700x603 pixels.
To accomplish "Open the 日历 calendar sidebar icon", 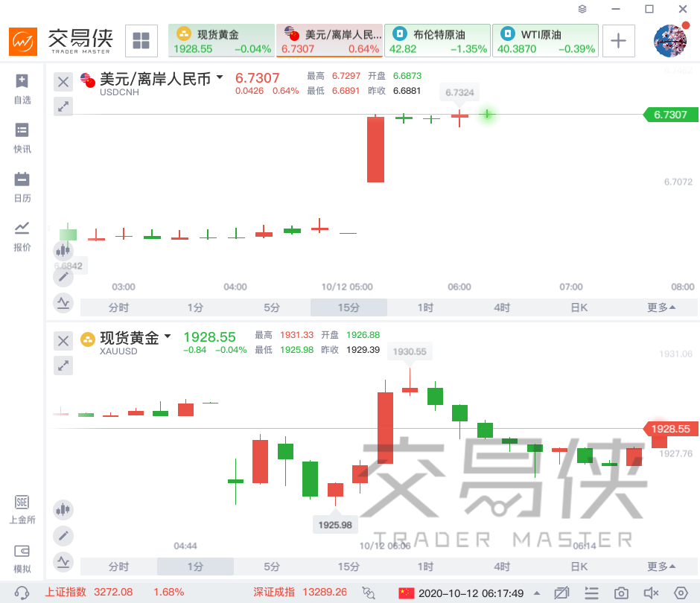I will click(x=22, y=187).
